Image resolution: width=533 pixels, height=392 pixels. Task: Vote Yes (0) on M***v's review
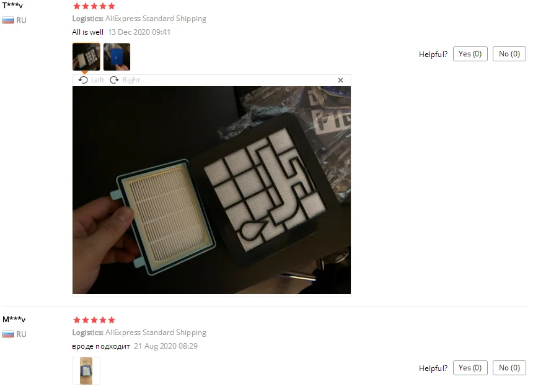click(x=470, y=368)
